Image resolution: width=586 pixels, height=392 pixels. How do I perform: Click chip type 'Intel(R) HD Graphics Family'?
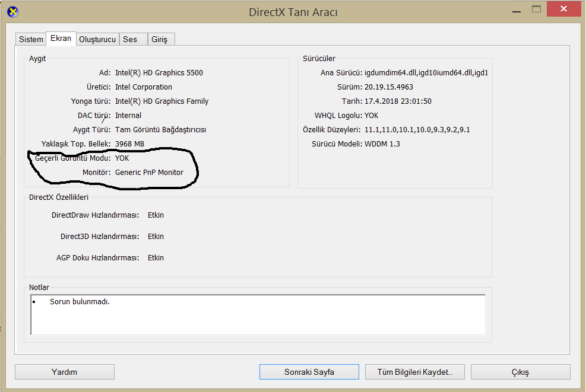pos(162,101)
